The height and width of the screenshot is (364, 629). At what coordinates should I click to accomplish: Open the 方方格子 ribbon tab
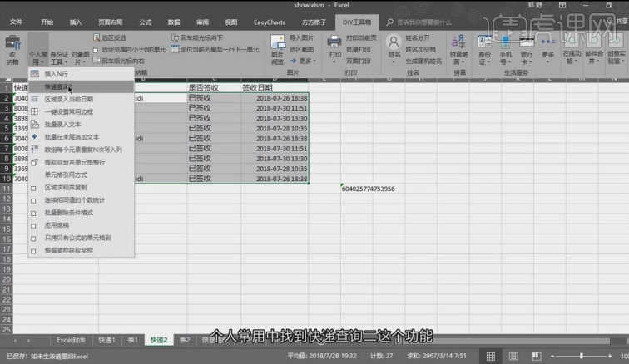pyautogui.click(x=314, y=22)
